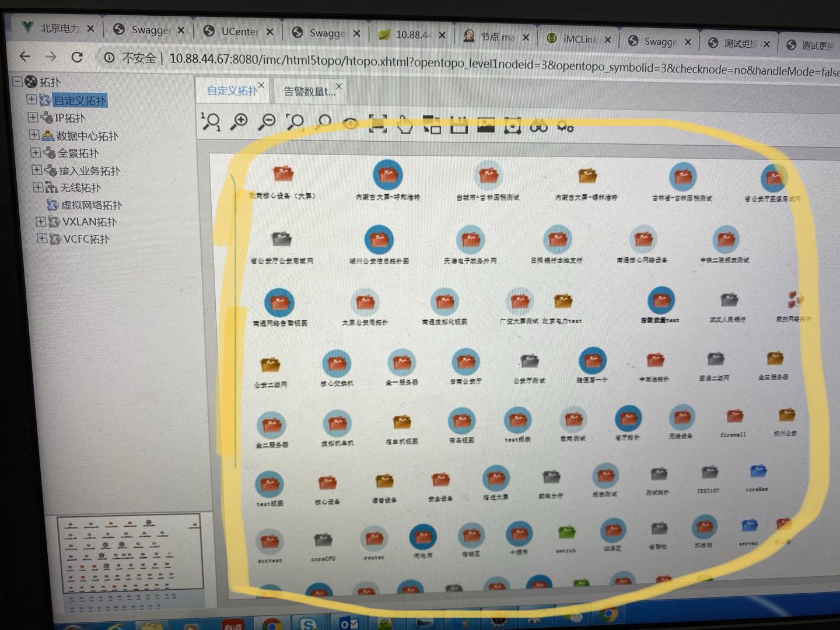The image size is (840, 630).
Task: Expand the 无线拓扑 tree node
Action: [38, 187]
